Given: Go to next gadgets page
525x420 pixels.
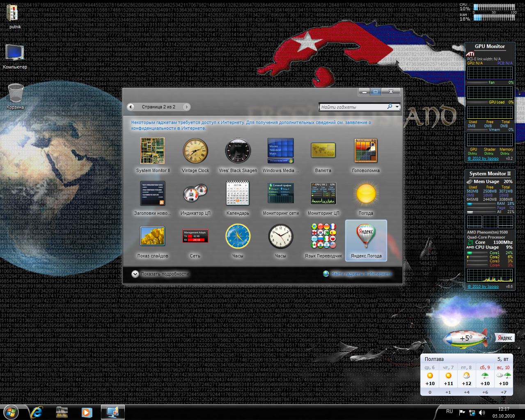Looking at the screenshot, I should 186,107.
